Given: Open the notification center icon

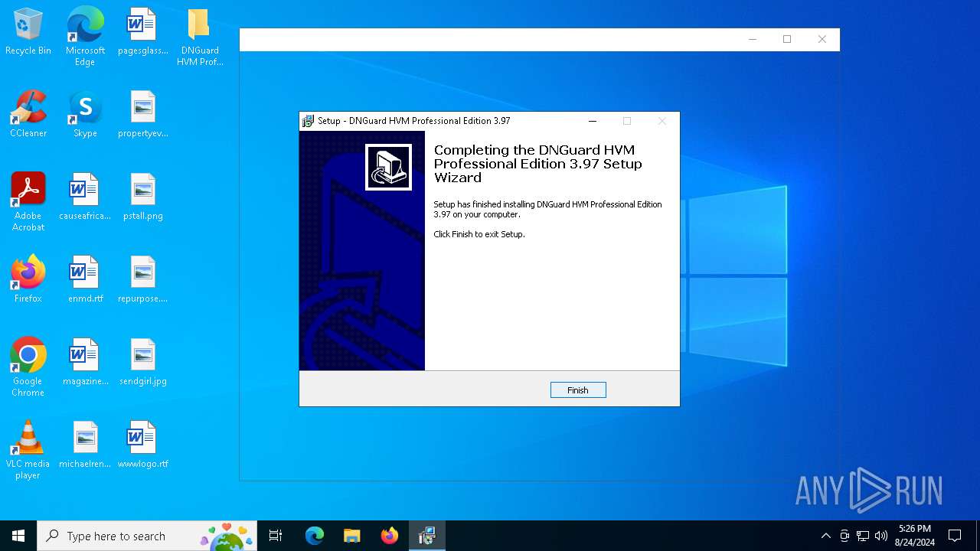Looking at the screenshot, I should click(x=955, y=536).
